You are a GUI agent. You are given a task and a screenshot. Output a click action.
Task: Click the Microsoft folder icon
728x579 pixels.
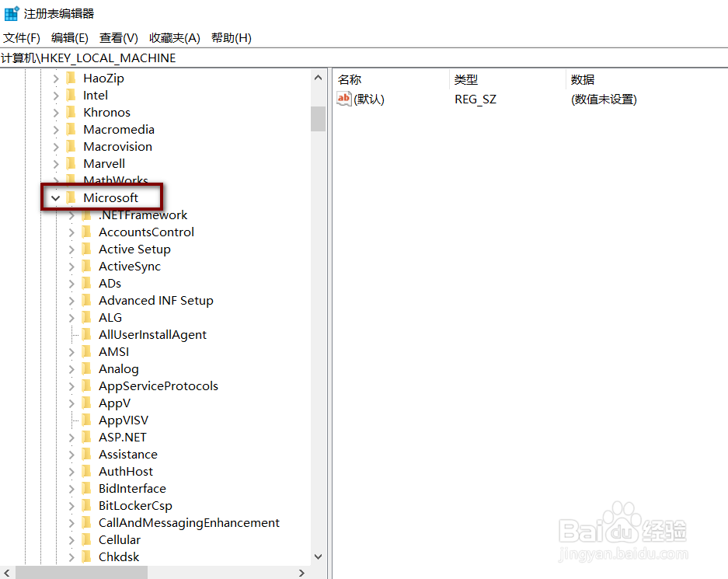tap(71, 198)
